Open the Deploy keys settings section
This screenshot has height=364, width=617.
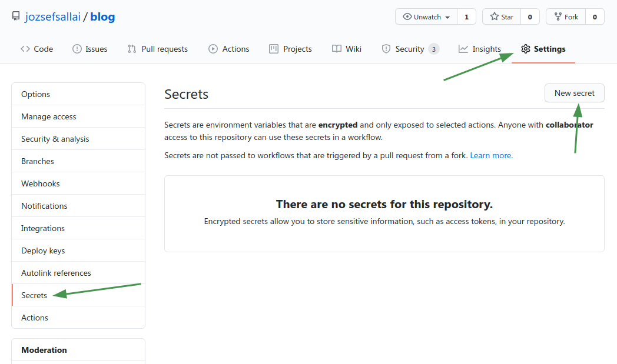coord(45,250)
